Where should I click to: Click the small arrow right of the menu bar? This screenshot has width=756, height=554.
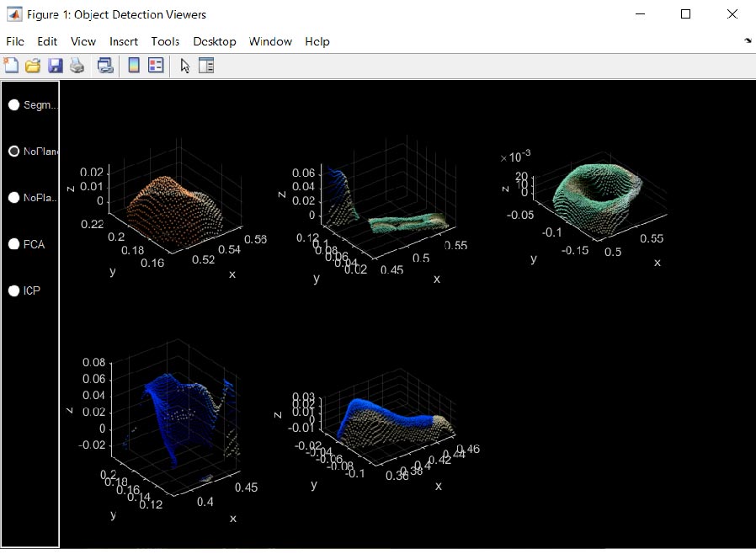[x=748, y=40]
